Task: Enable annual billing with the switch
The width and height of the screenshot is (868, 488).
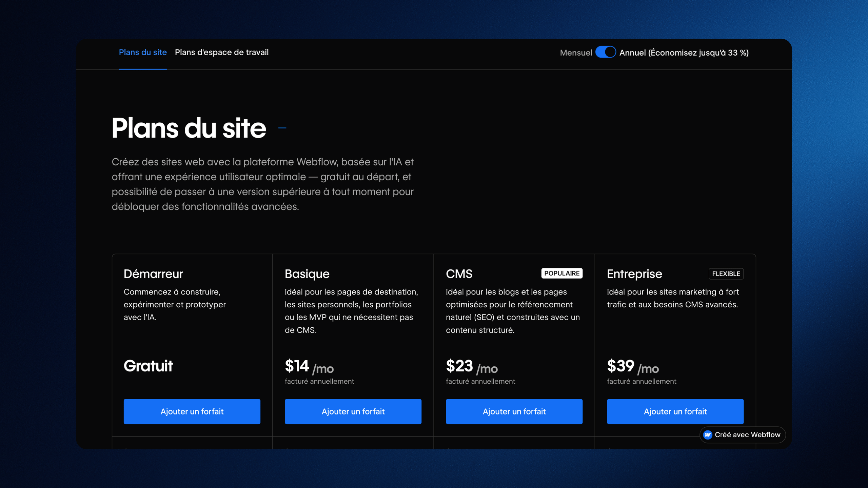Action: coord(606,52)
